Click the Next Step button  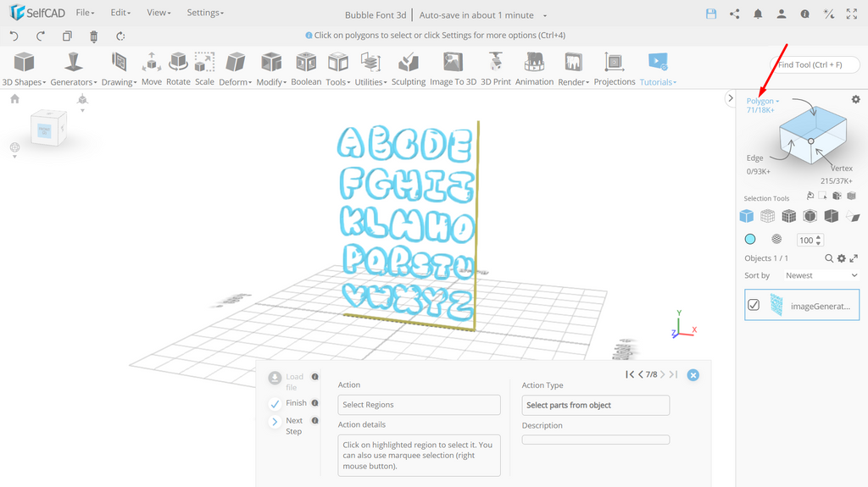(x=275, y=422)
